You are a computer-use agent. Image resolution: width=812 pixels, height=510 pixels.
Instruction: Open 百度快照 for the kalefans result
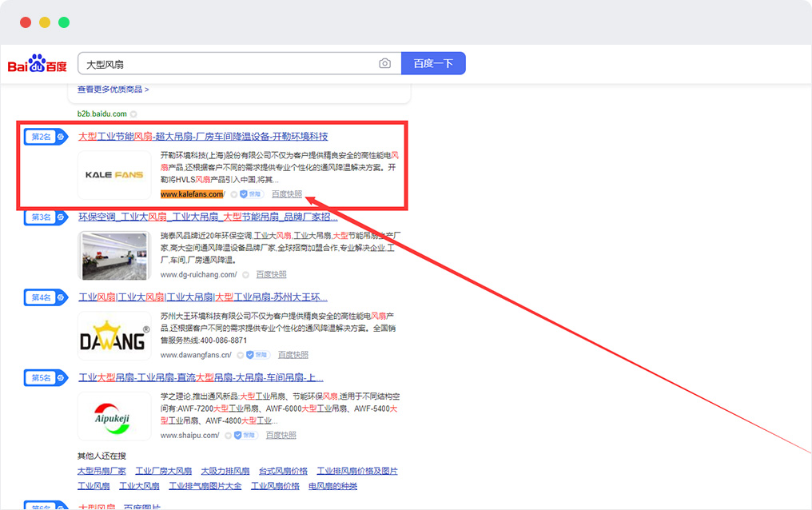pos(286,194)
